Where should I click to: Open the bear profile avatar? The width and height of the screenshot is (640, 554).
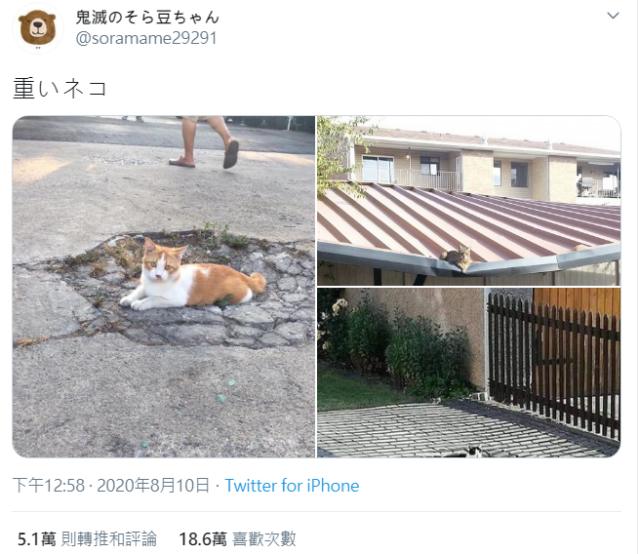[x=38, y=29]
